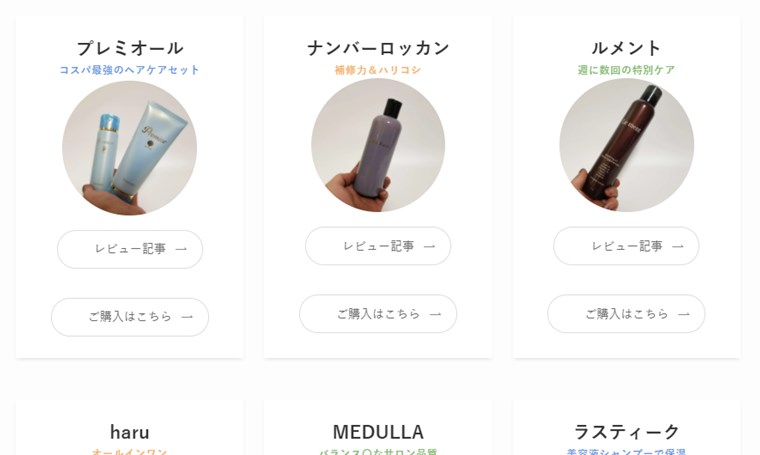Click the ルメント brown spray bottle photo

626,145
